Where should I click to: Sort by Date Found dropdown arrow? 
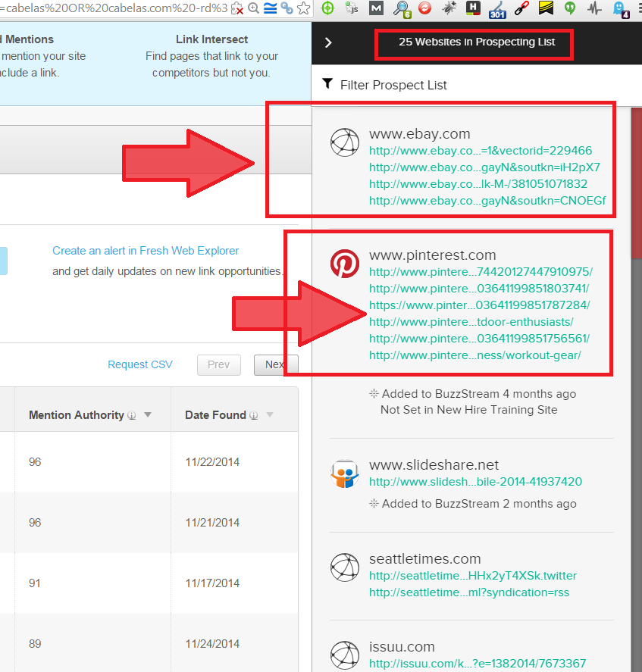click(x=270, y=414)
